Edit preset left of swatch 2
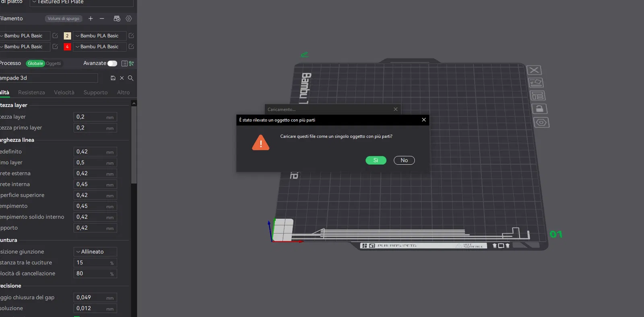 (55, 36)
